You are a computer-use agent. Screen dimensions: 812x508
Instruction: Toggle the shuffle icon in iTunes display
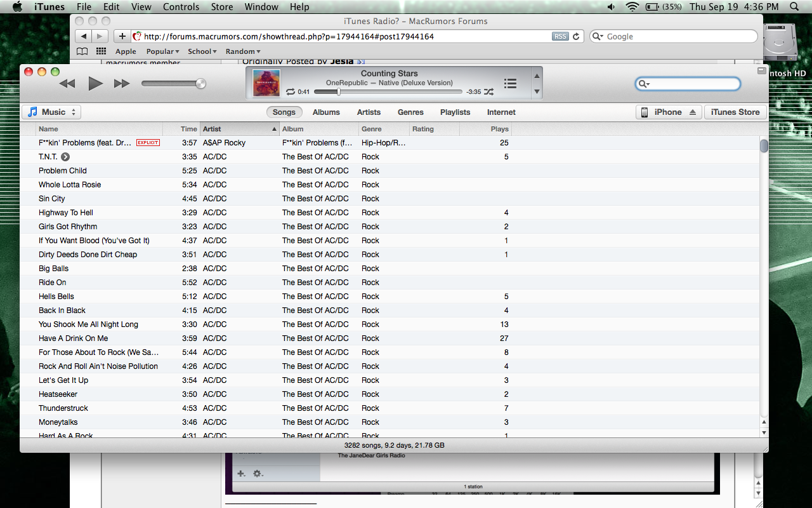[x=488, y=91]
